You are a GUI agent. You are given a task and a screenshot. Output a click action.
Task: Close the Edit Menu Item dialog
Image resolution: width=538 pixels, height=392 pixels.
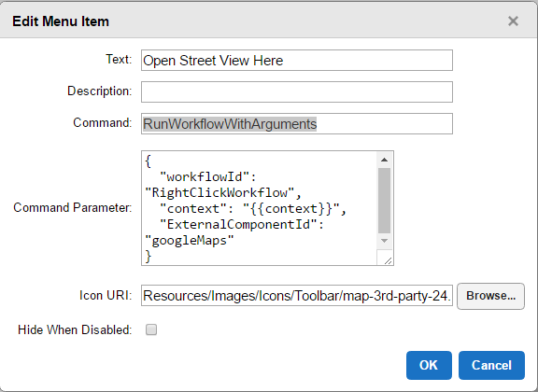pyautogui.click(x=513, y=21)
